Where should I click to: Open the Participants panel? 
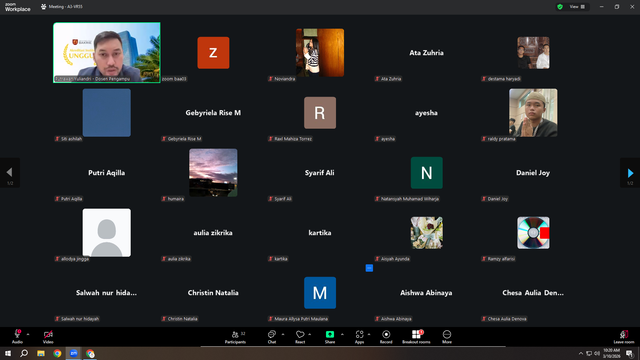[236, 337]
